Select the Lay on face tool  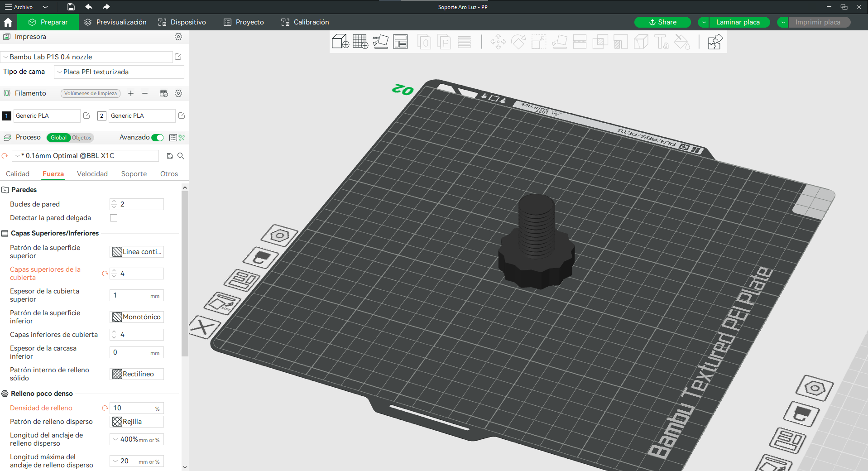tap(560, 42)
